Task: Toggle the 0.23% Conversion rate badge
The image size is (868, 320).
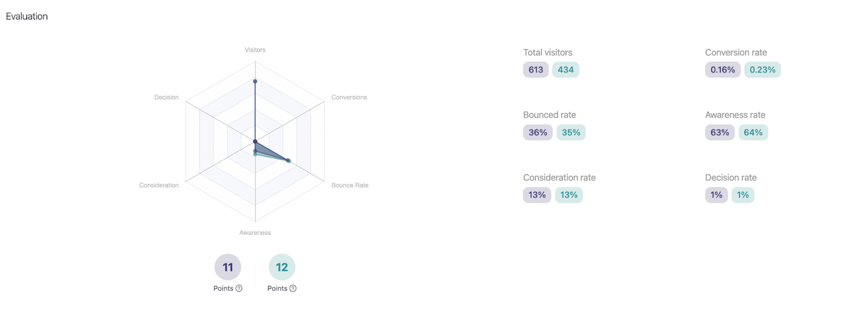Action: click(x=762, y=69)
